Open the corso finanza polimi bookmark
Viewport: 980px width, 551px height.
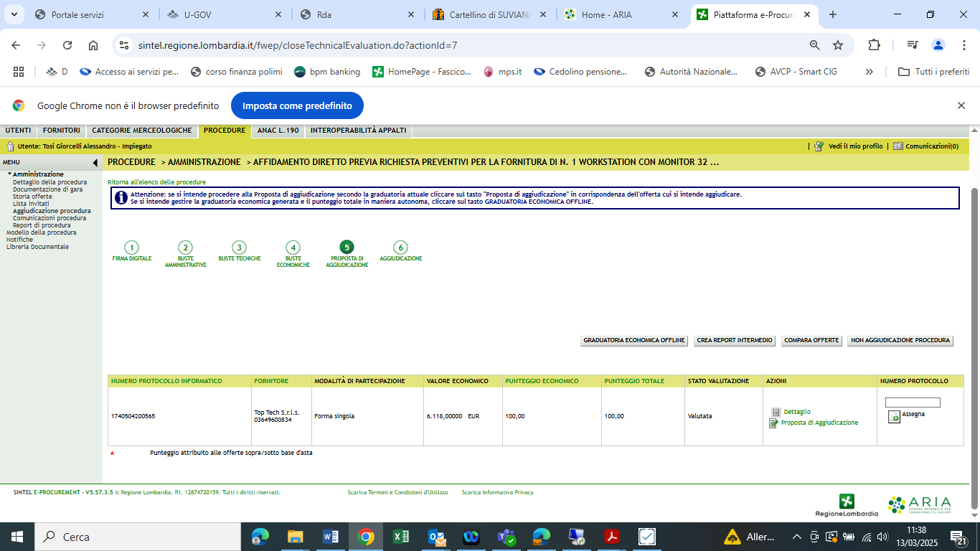[237, 72]
